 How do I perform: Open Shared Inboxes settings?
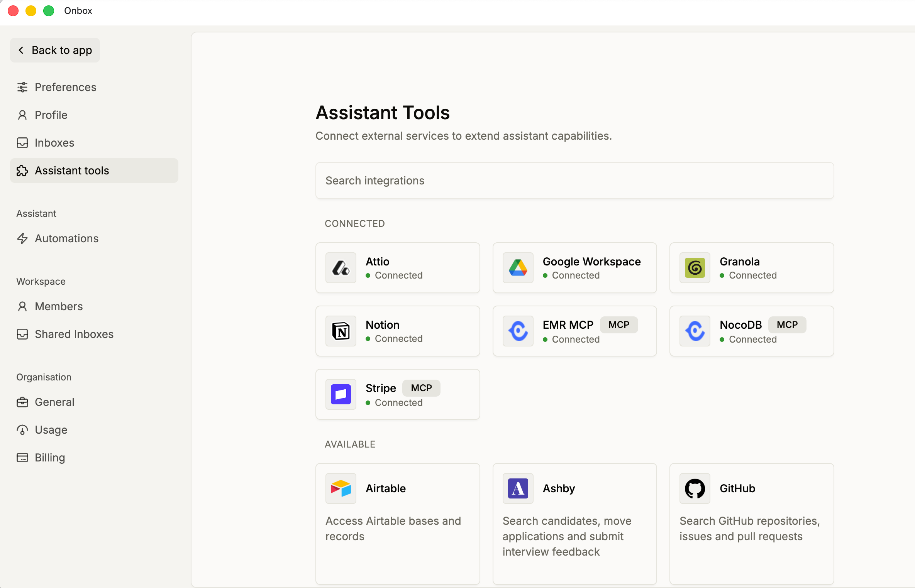coord(94,334)
